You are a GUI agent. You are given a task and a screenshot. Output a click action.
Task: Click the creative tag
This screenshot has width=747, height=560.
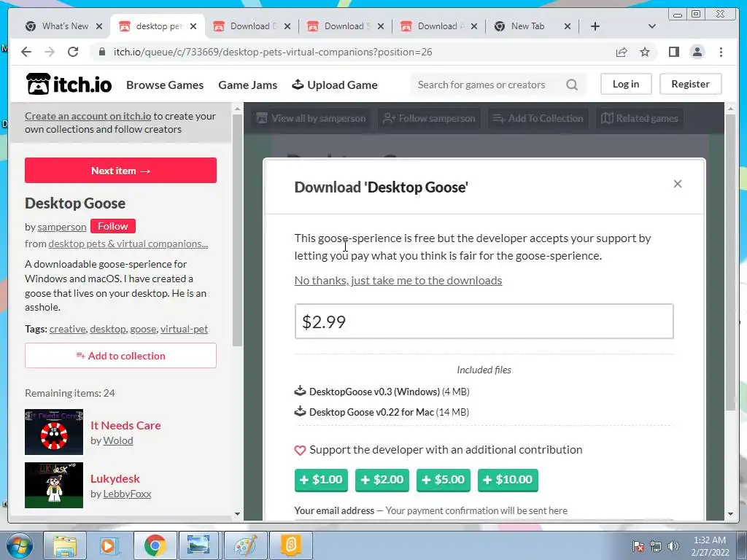68,329
